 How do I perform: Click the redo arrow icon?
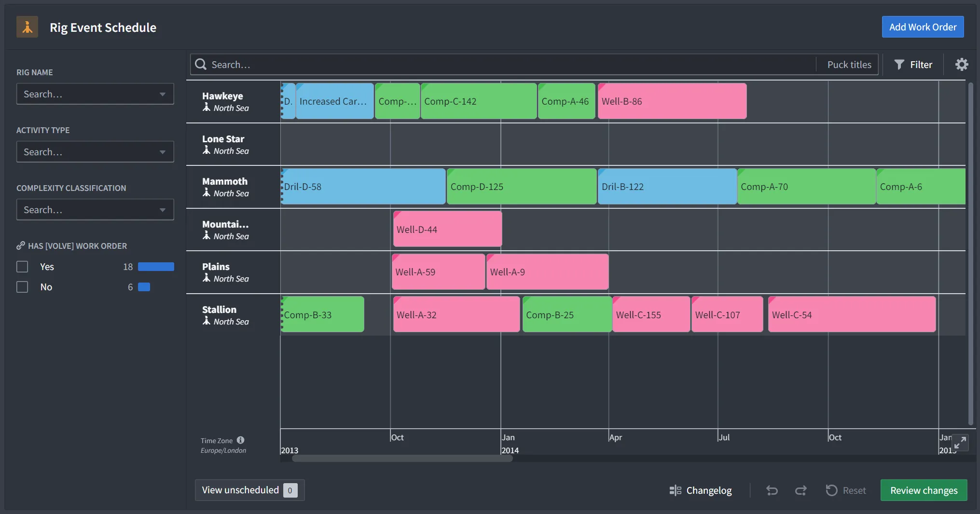click(x=801, y=490)
